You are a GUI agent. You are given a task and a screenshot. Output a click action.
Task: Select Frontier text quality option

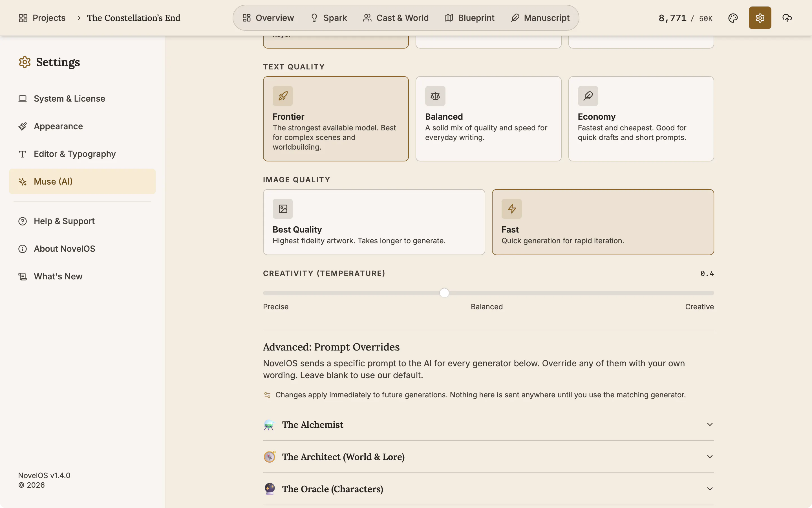point(336,119)
